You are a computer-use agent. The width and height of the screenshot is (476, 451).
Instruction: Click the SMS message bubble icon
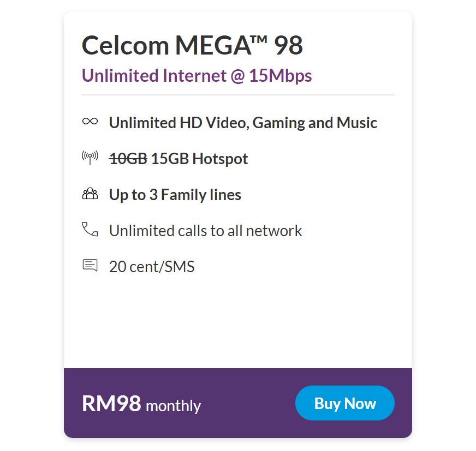(x=90, y=266)
